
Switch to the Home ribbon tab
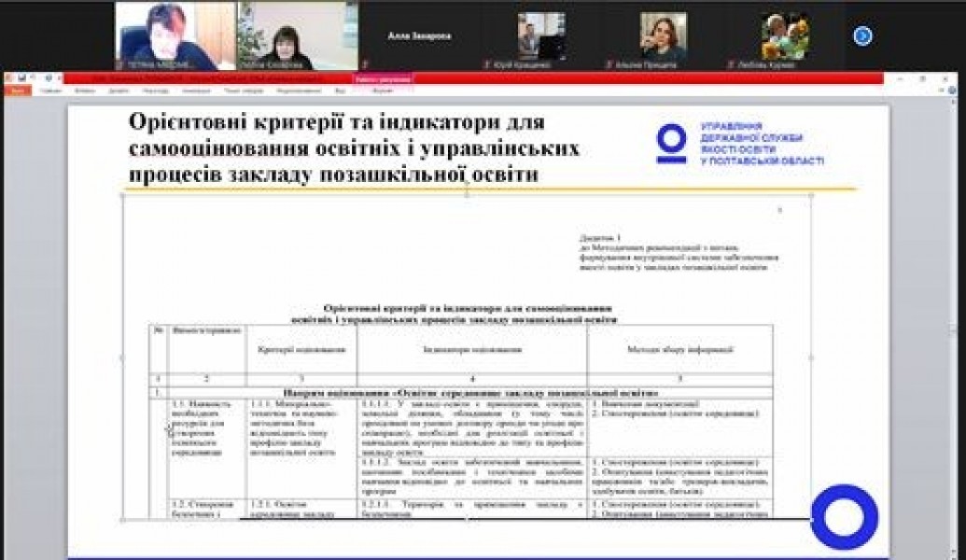(50, 91)
